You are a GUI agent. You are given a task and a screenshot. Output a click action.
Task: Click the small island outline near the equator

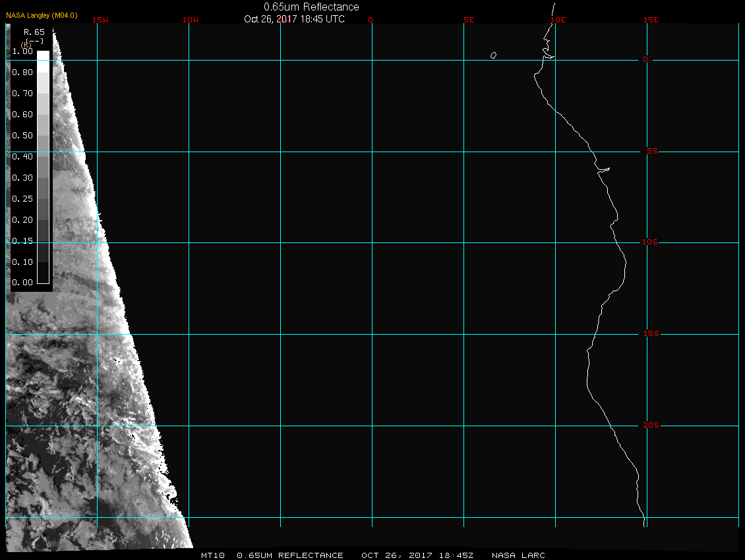[493, 55]
